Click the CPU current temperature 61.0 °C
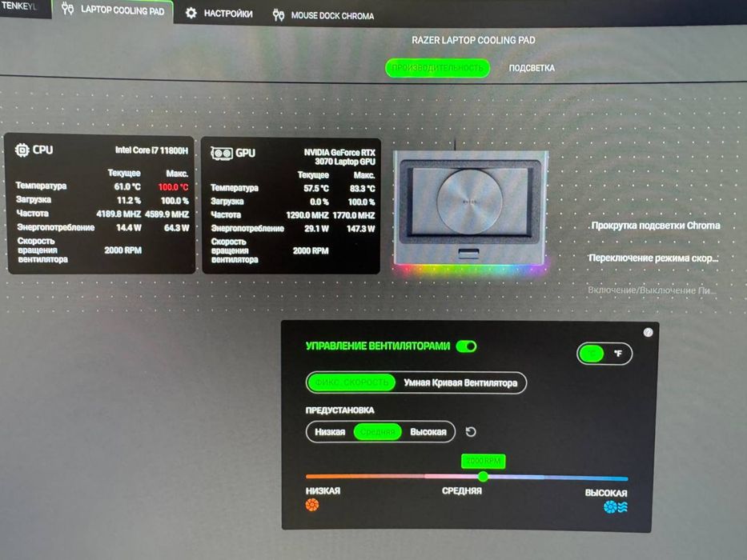Viewport: 747px width, 560px height. click(127, 186)
